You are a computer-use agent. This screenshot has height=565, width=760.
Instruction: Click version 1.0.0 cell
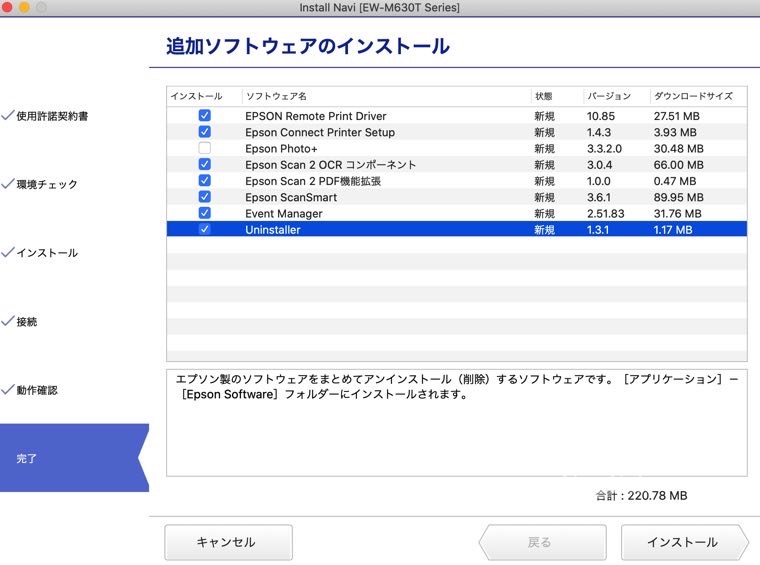coord(599,181)
